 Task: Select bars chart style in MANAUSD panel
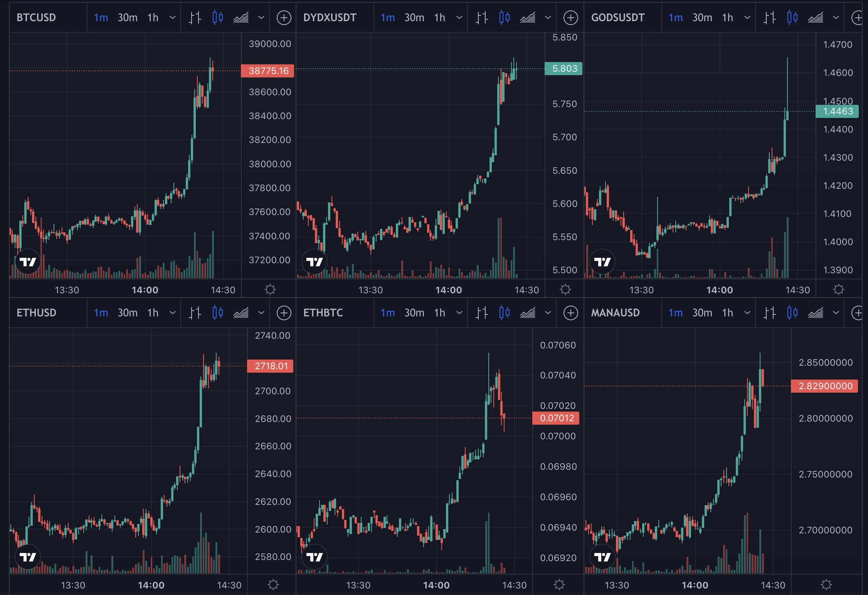click(x=770, y=313)
